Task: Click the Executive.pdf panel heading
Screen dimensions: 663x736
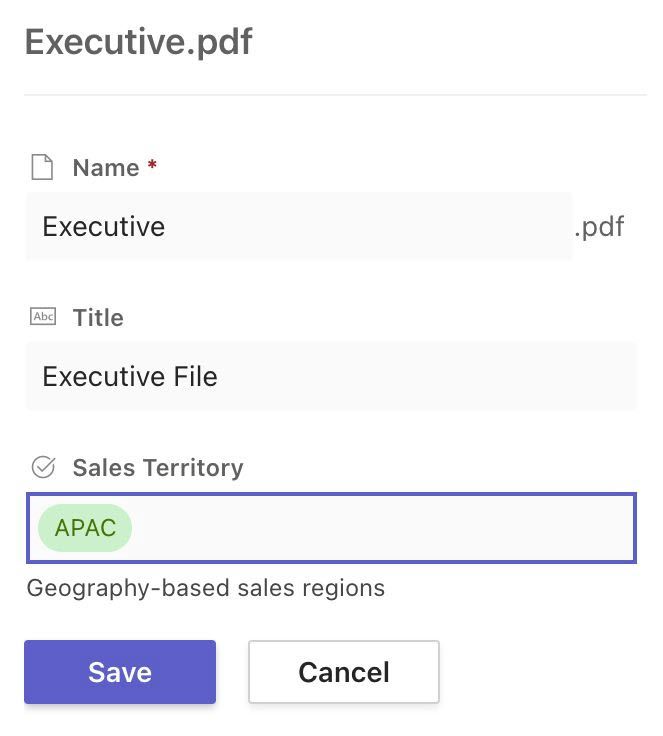Action: pyautogui.click(x=139, y=43)
